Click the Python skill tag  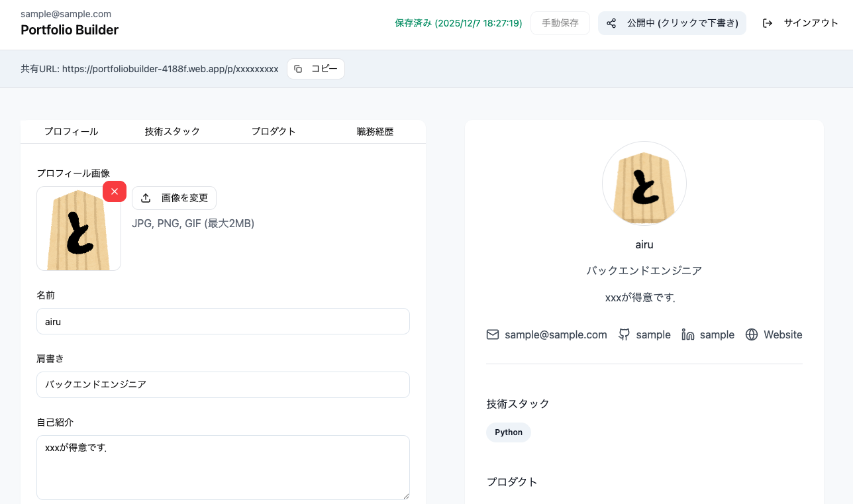pos(508,432)
